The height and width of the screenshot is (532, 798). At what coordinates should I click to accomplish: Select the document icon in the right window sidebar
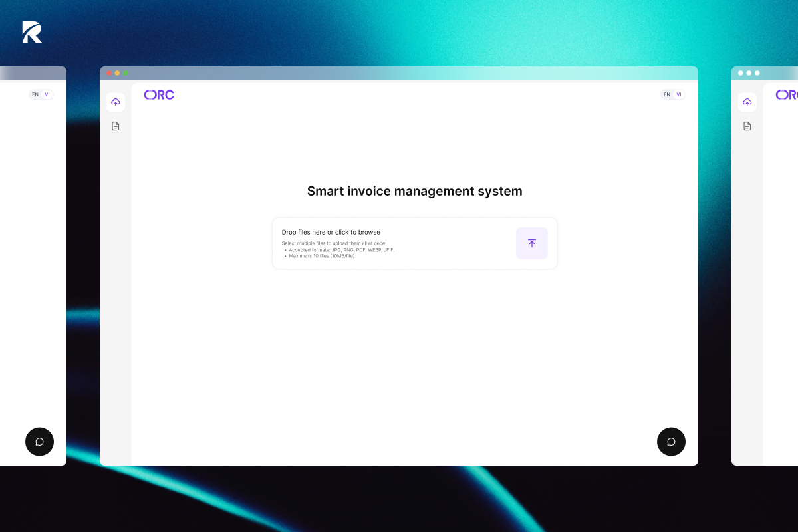(747, 126)
